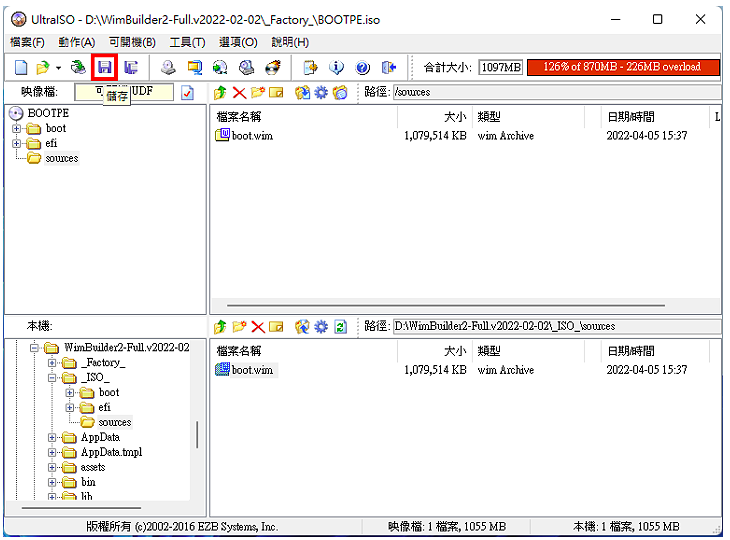Expand the boot folder in image tree
730x540 pixels.
pyautogui.click(x=17, y=128)
